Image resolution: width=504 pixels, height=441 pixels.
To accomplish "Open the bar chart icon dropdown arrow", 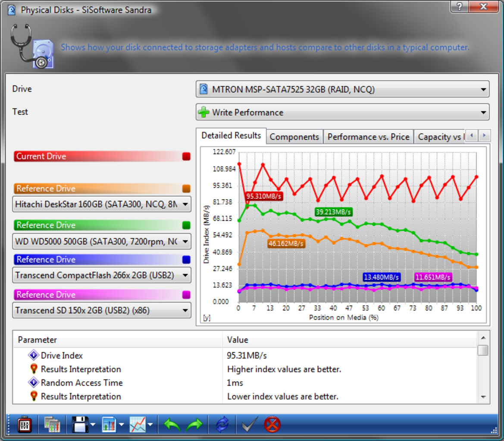I will click(x=122, y=425).
